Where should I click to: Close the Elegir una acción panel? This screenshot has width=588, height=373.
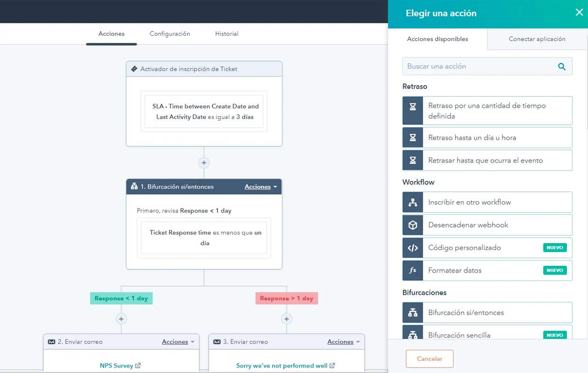click(x=579, y=13)
